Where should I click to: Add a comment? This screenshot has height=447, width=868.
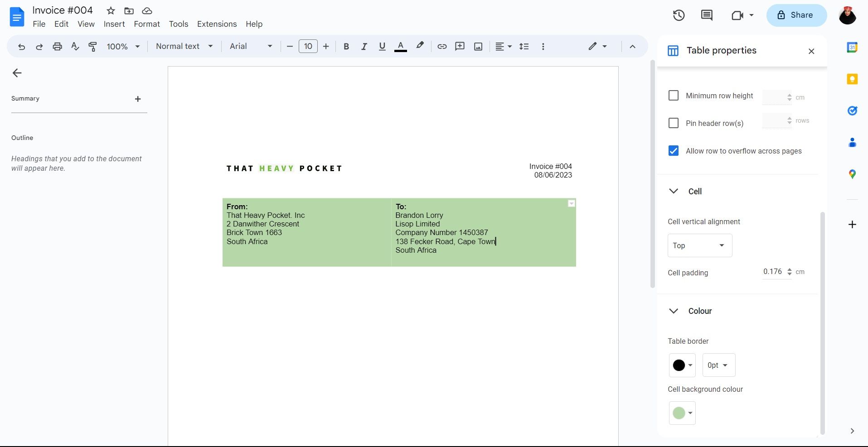[x=460, y=46]
